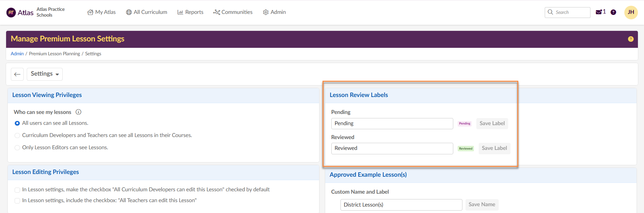Click the Atlas logo icon
This screenshot has height=213, width=644.
11,13
